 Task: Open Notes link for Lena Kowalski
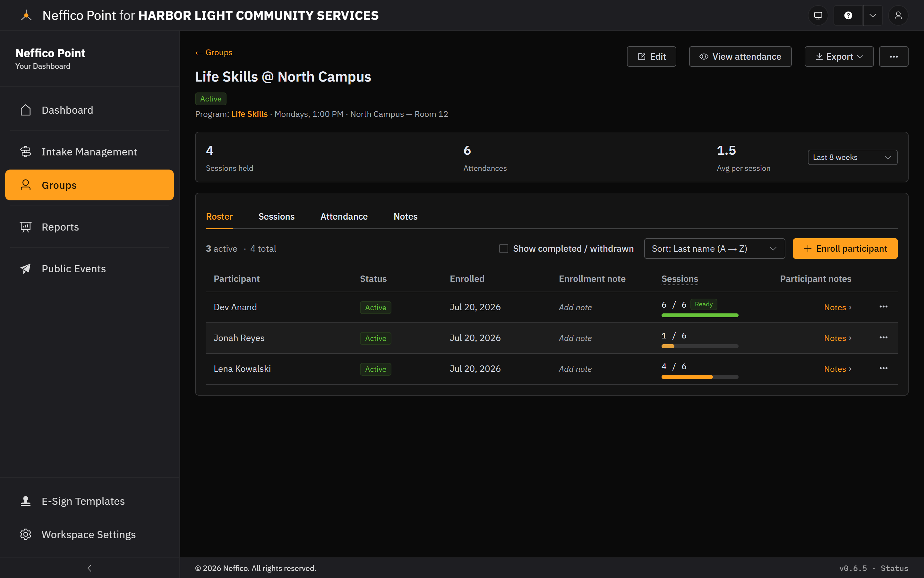(x=838, y=369)
